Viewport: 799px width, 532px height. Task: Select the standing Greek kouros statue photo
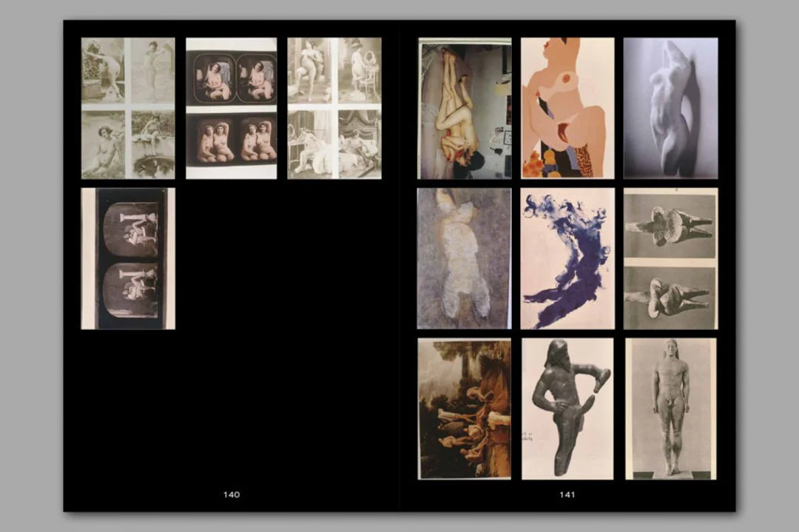[x=670, y=408]
